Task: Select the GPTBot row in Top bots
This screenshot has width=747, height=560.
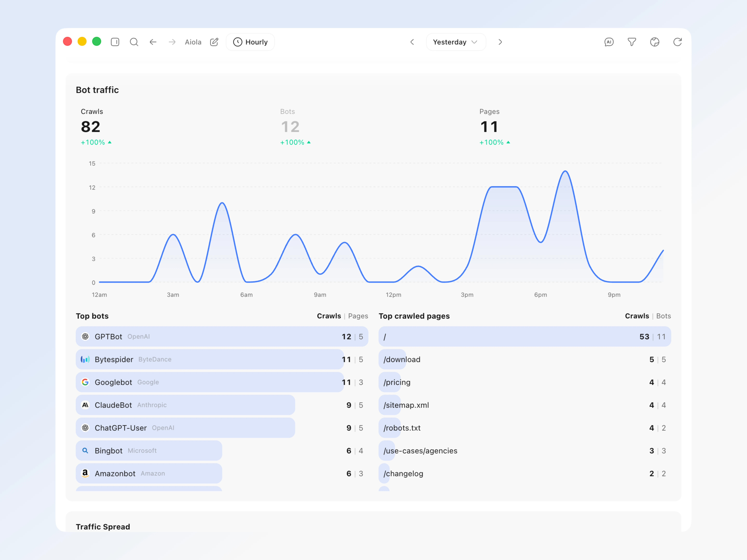Action: click(222, 337)
